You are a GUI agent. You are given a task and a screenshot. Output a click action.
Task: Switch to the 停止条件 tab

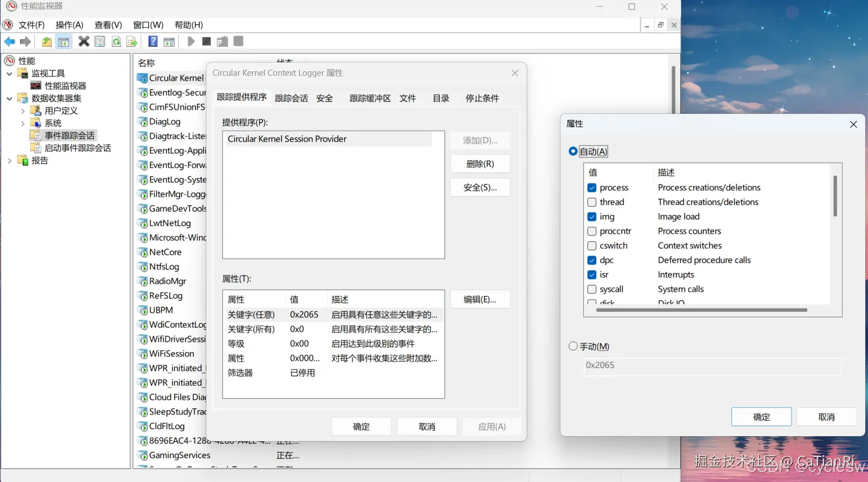click(x=482, y=98)
